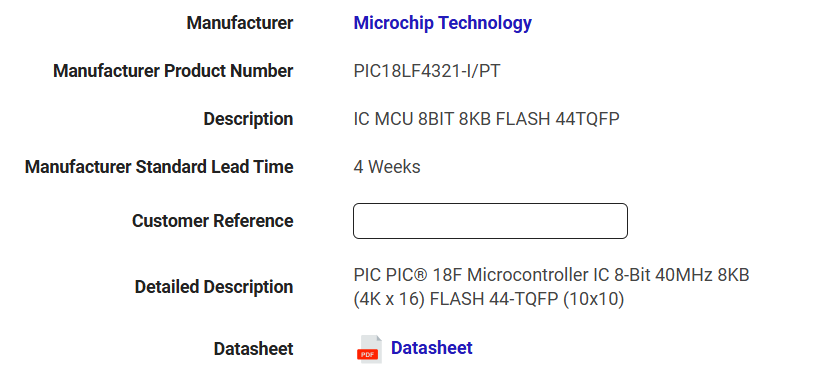
Task: Click the Customer Reference label
Action: coord(212,221)
